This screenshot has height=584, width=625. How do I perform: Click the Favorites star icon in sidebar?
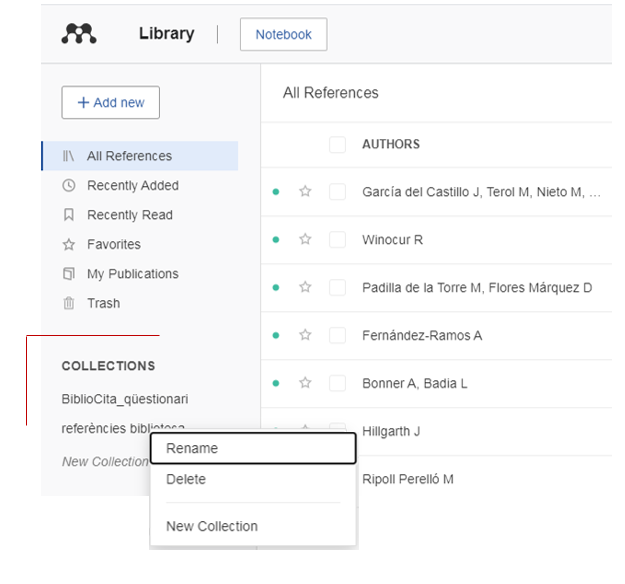click(69, 244)
